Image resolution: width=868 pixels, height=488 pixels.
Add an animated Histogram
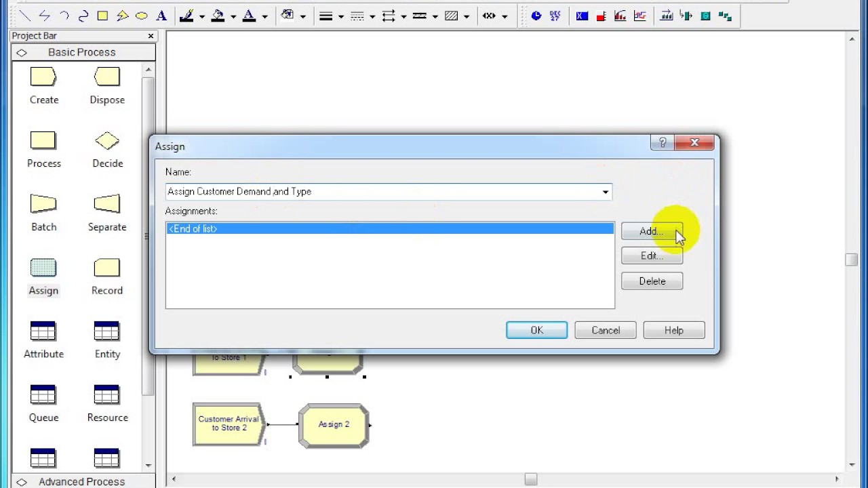[x=620, y=16]
